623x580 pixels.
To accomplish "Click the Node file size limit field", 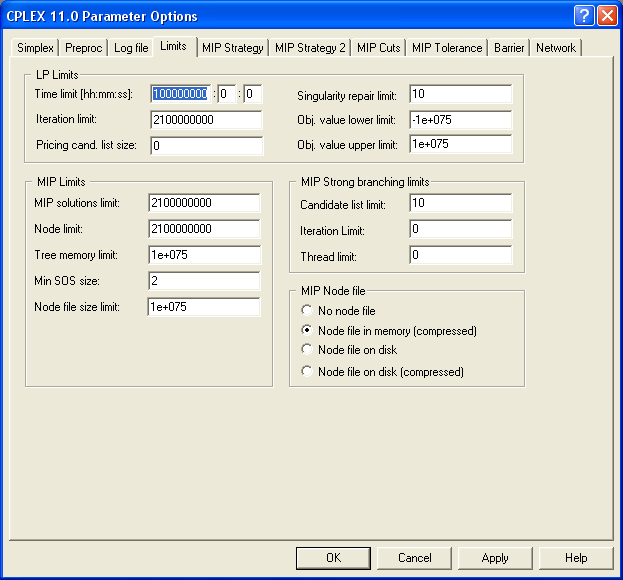I will 204,307.
